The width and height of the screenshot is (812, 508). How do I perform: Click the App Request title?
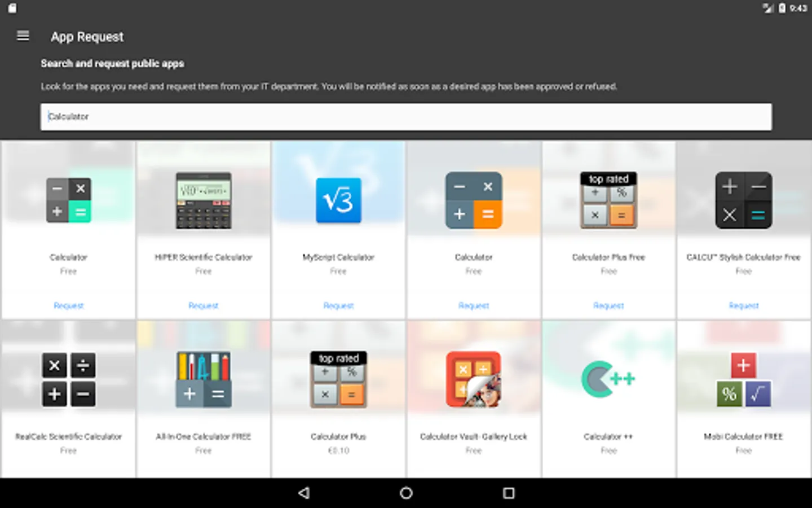pyautogui.click(x=87, y=37)
